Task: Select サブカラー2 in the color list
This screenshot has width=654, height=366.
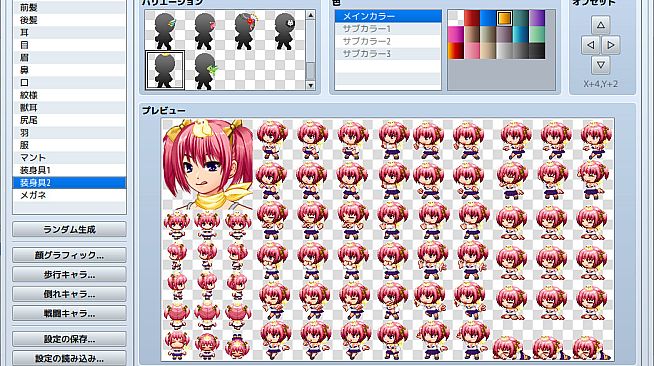Action: (x=388, y=41)
